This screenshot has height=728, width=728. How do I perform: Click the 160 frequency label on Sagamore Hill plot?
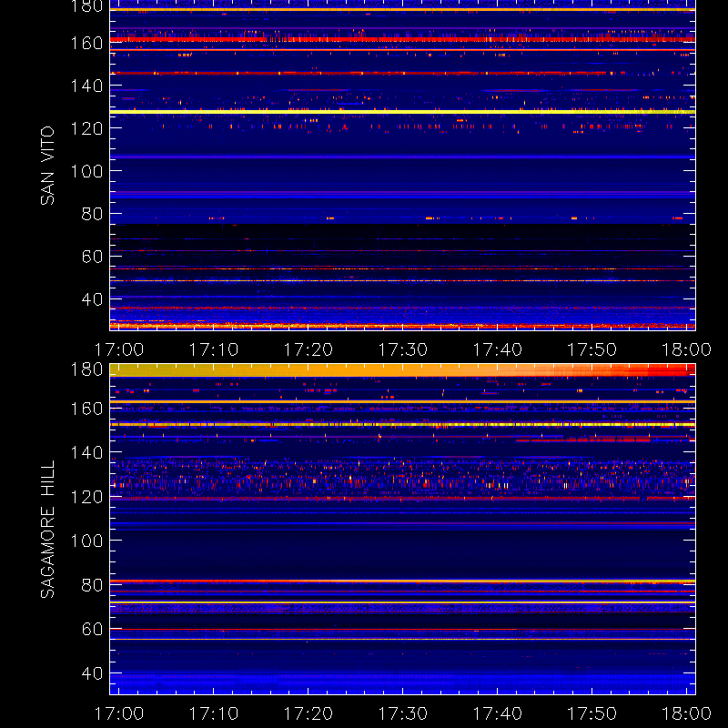pos(86,409)
